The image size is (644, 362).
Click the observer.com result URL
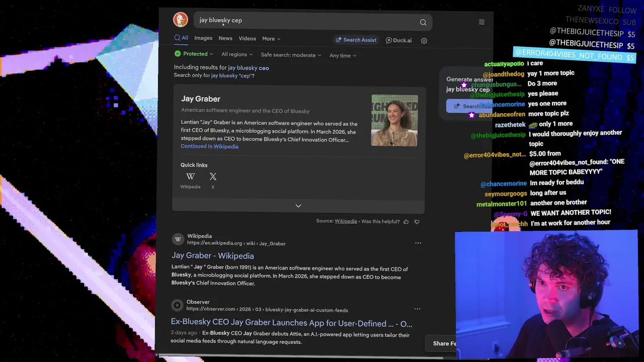tap(267, 310)
